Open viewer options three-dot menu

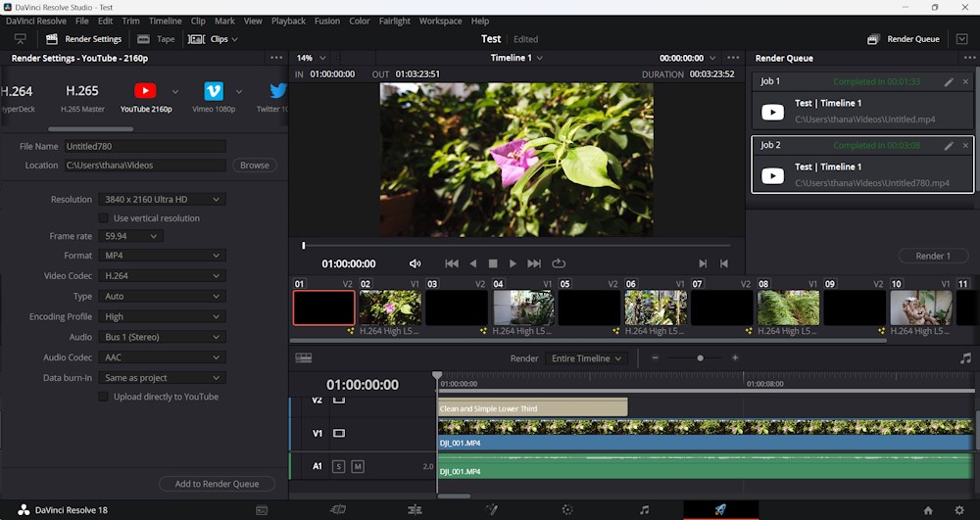pos(733,58)
